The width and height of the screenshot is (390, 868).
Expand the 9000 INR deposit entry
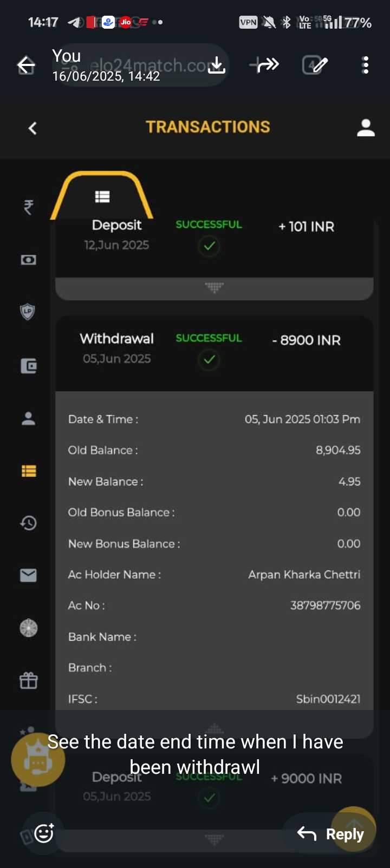(x=214, y=838)
